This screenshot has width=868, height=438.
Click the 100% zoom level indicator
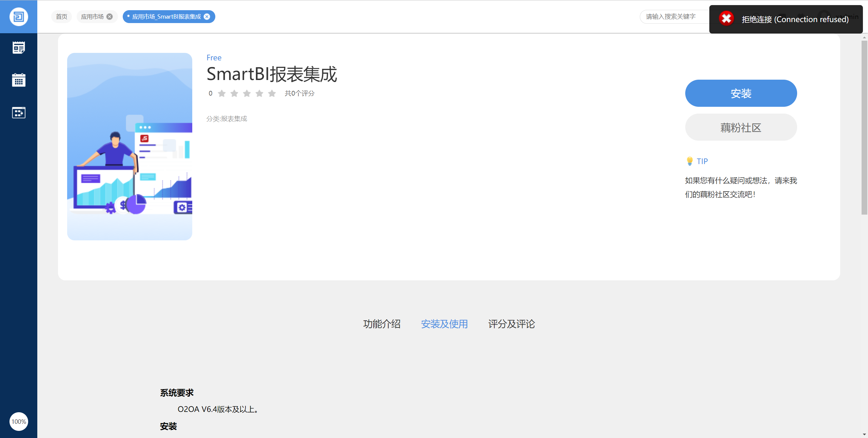19,421
